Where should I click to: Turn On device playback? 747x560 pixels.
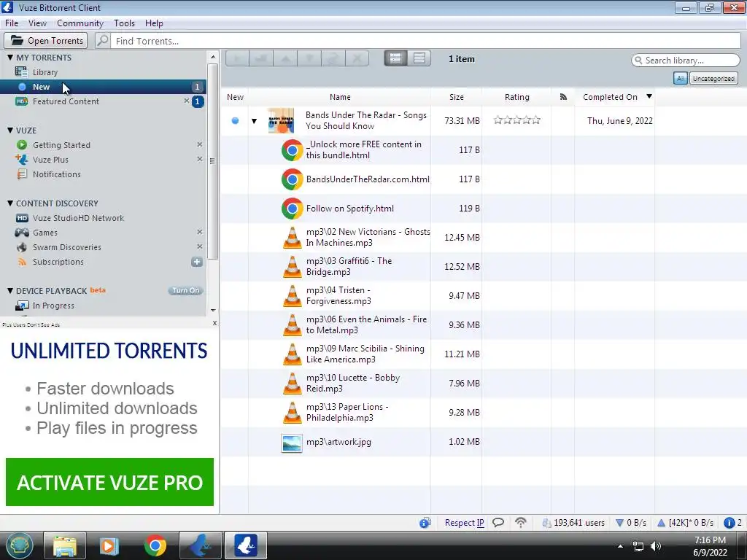[185, 290]
